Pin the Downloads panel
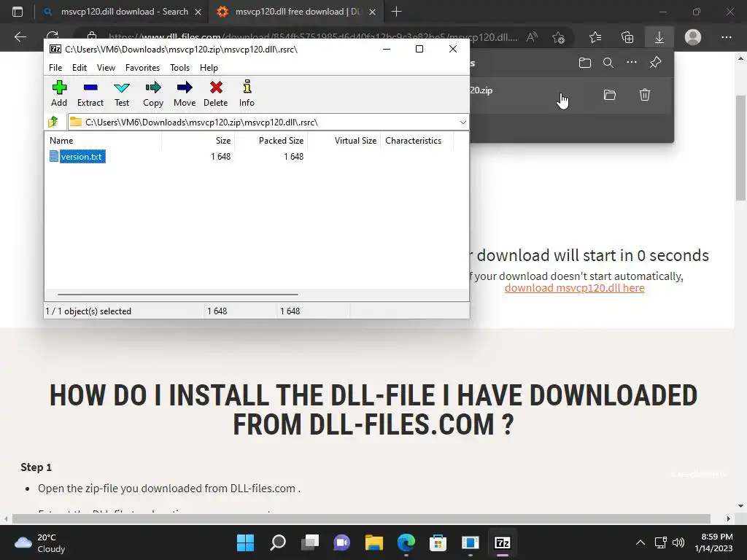Viewport: 747px width, 560px height. click(656, 63)
